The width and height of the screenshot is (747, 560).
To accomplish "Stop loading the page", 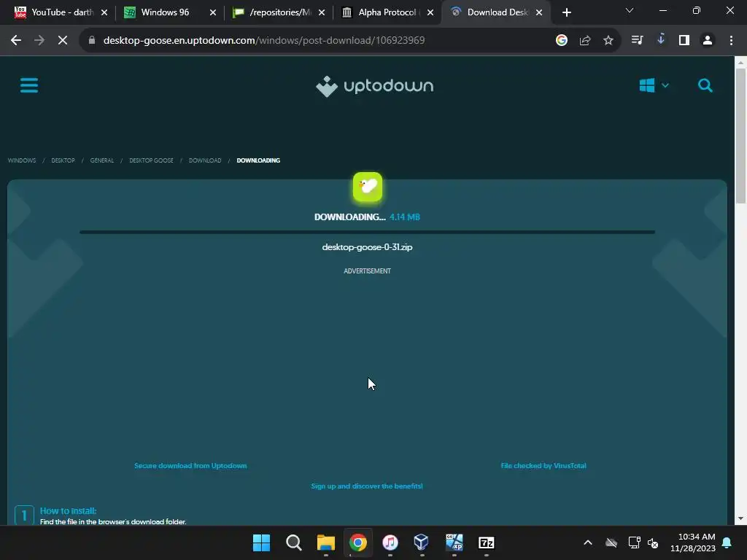I will click(x=63, y=41).
